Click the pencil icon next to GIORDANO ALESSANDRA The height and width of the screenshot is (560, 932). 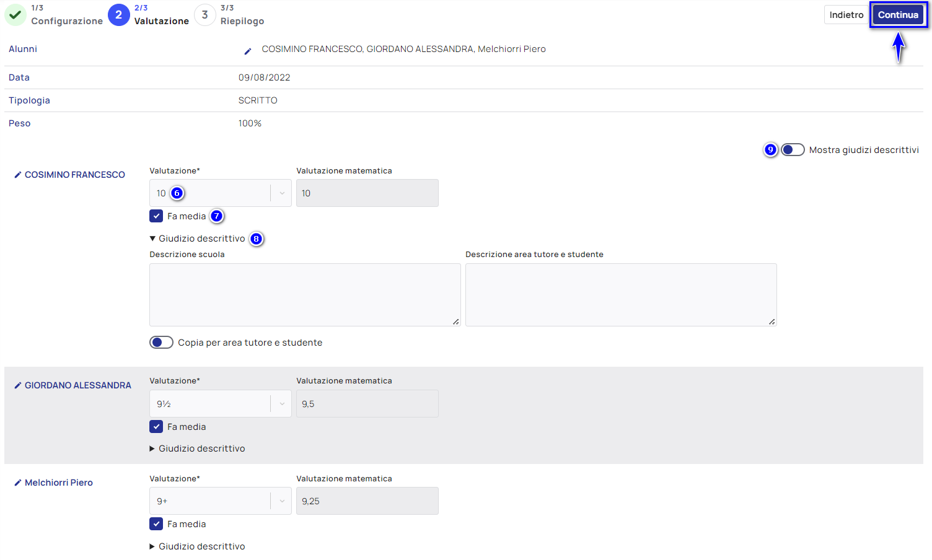coord(18,386)
